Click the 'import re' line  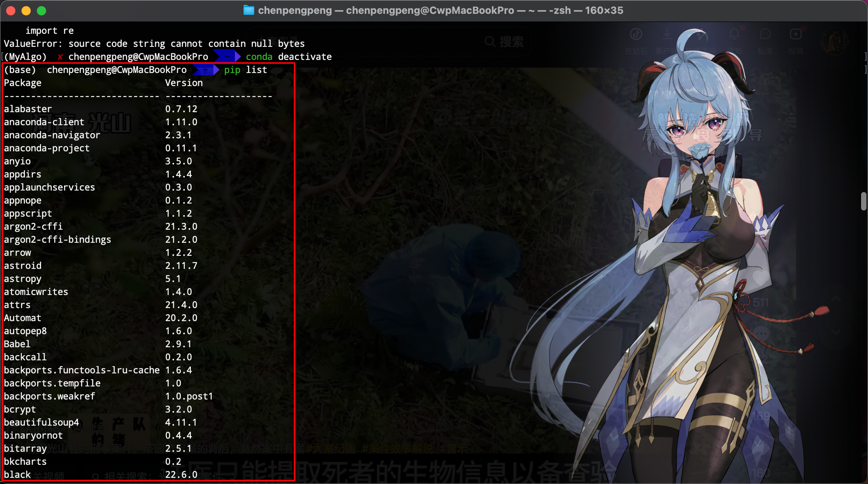(x=50, y=31)
